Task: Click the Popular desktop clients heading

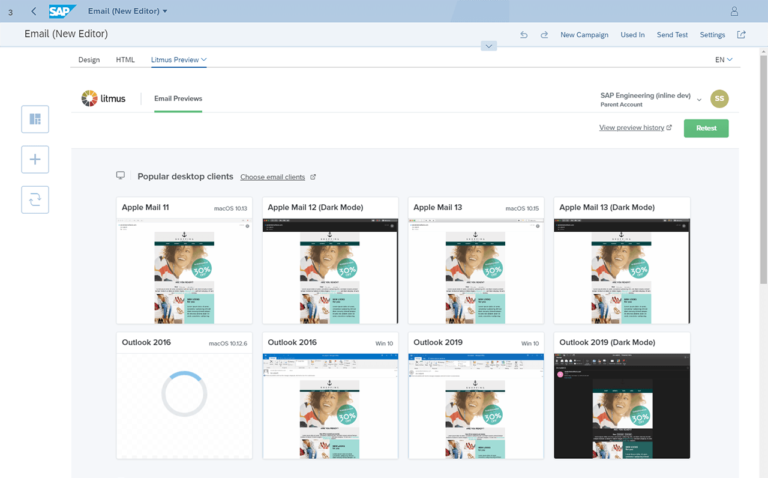Action: pyautogui.click(x=185, y=176)
